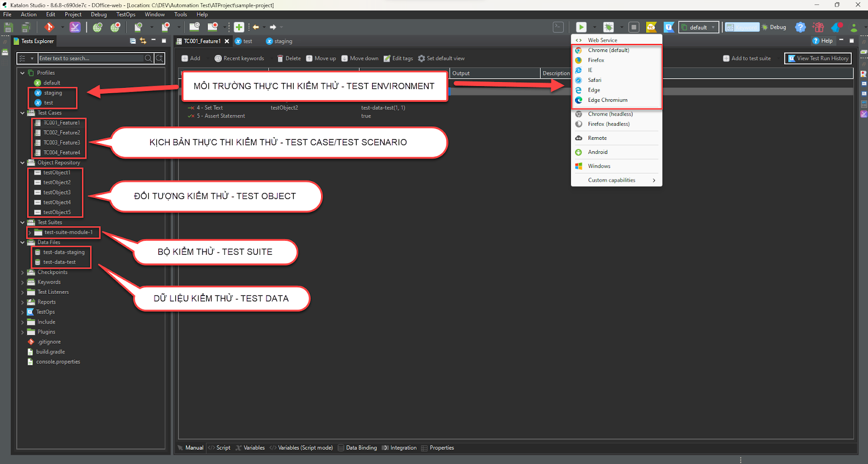The image size is (868, 464).
Task: Open the green user account icon
Action: (854, 27)
